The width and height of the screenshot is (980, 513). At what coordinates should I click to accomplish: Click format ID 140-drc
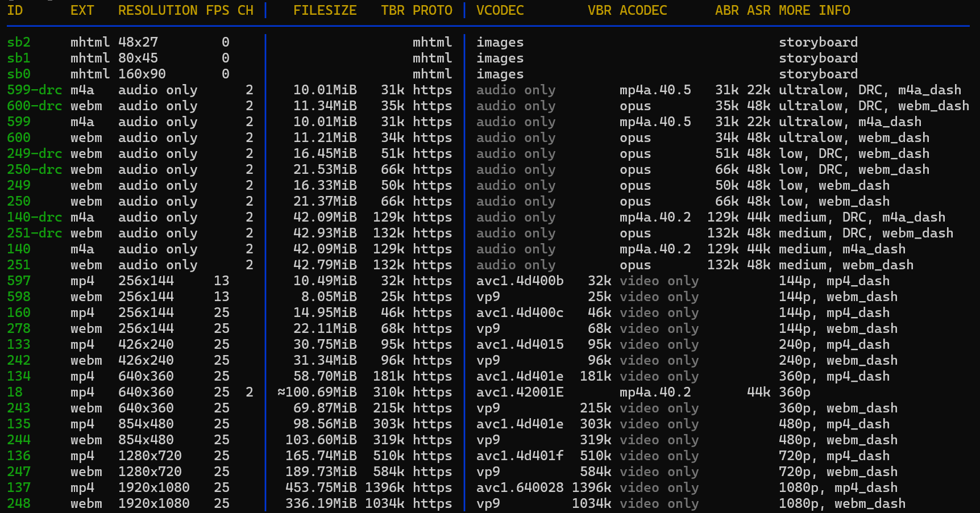click(x=35, y=217)
